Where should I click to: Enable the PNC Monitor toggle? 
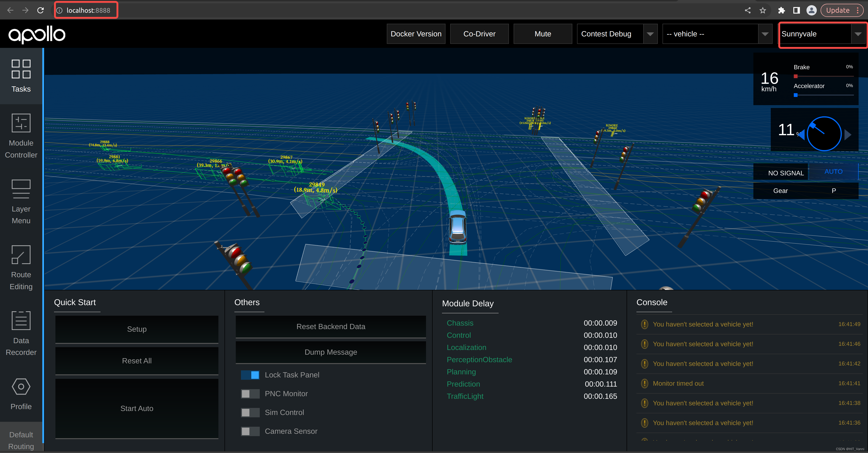tap(250, 394)
